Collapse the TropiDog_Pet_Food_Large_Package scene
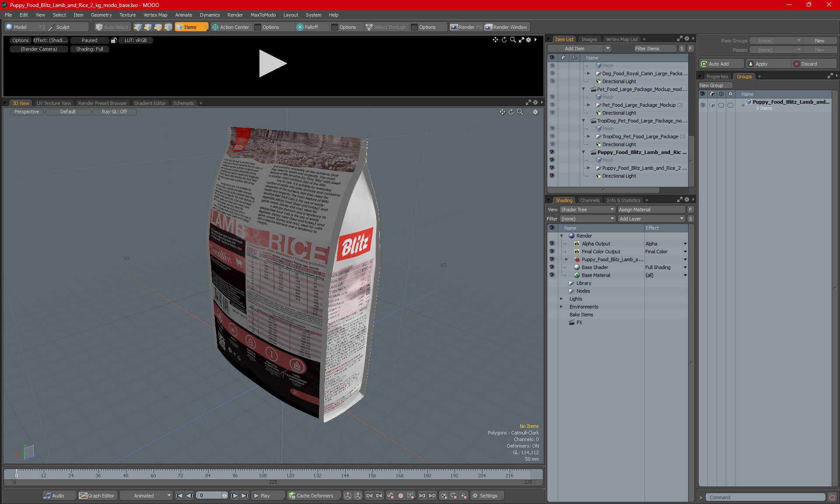840x504 pixels. 583,121
